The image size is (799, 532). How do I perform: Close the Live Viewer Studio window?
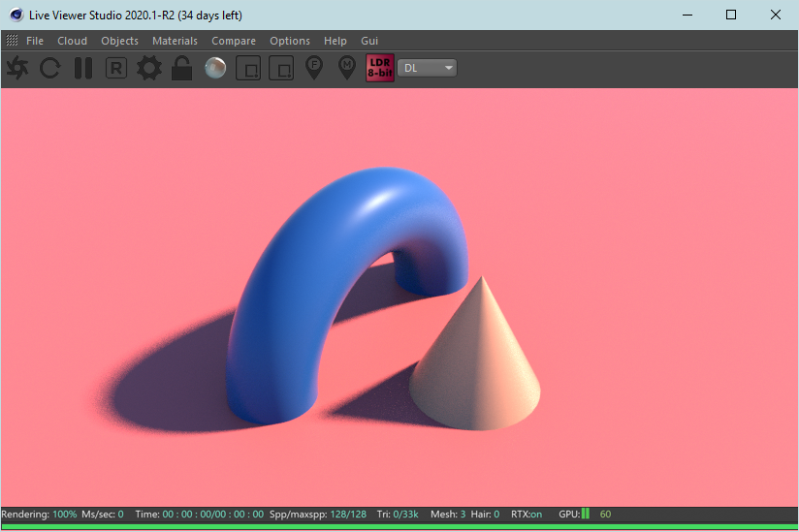coord(775,15)
